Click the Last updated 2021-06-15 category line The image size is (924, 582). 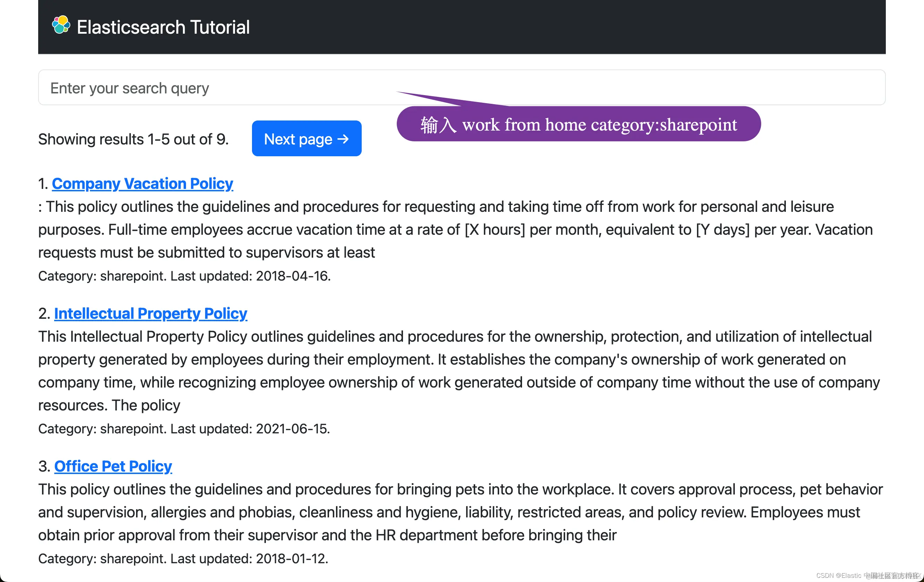[184, 429]
